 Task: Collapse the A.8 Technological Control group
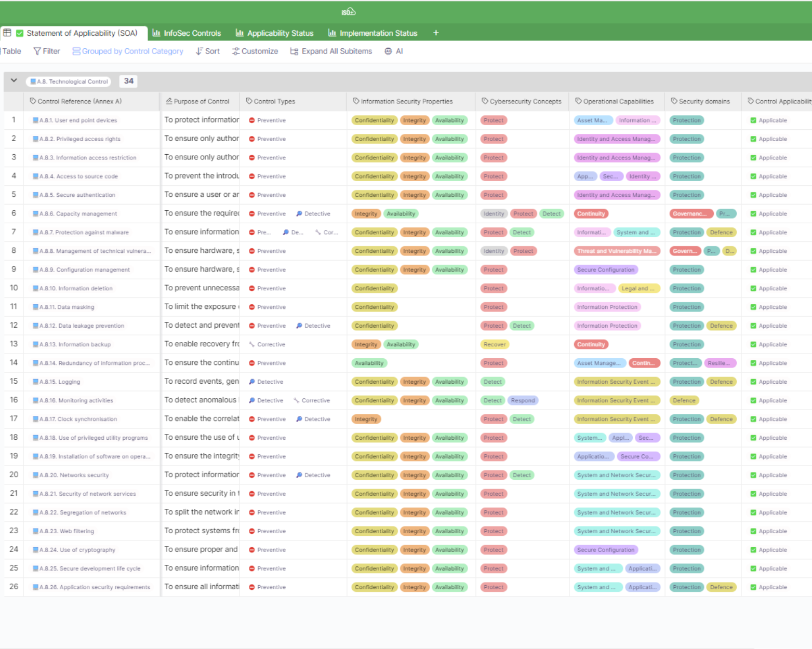(14, 81)
